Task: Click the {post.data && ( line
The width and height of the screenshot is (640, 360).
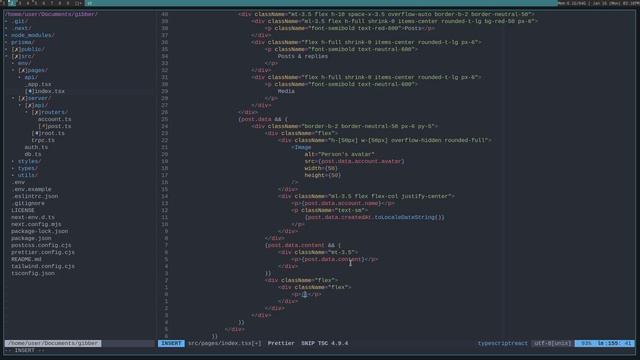Action: tap(263, 119)
